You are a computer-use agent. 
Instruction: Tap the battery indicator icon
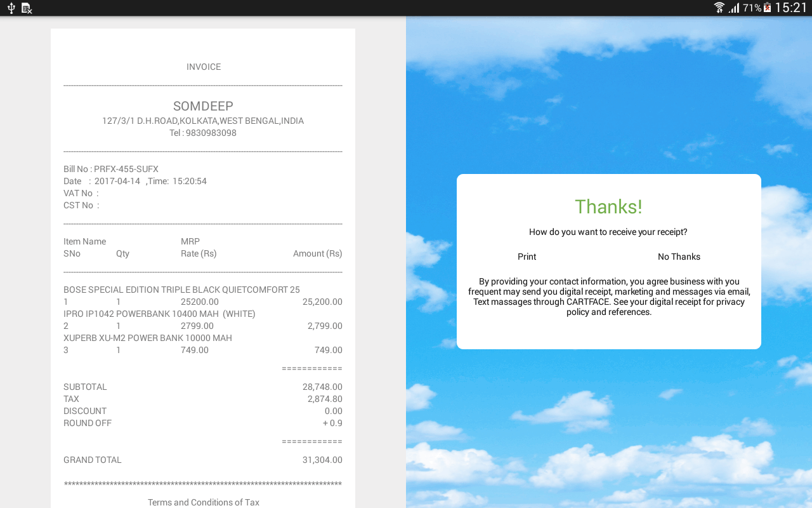point(767,8)
